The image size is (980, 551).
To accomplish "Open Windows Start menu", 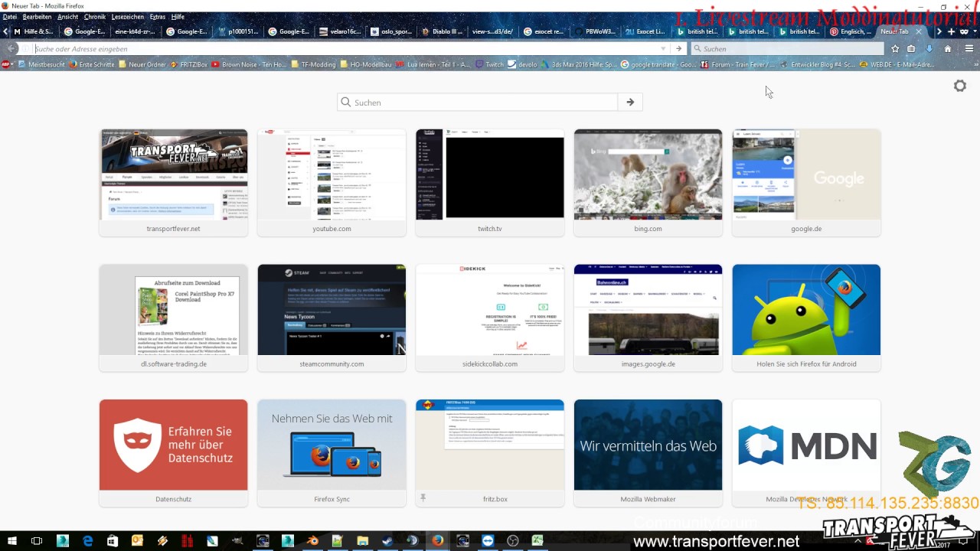I will coord(12,541).
